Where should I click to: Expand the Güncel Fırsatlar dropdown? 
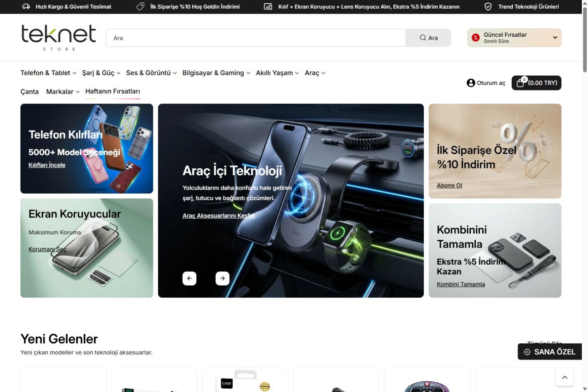pos(514,38)
